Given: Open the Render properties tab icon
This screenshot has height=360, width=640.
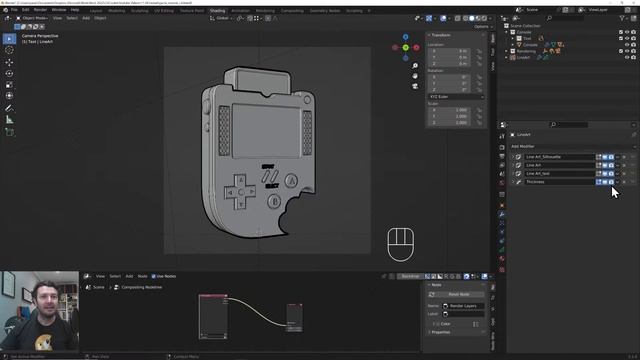Looking at the screenshot, I should [502, 147].
